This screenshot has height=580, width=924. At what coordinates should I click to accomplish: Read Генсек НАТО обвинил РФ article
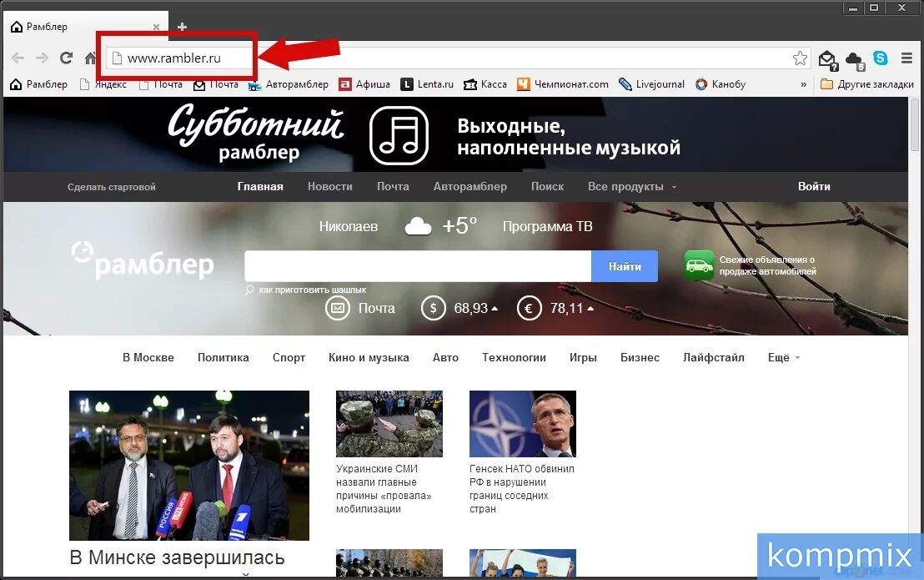pos(521,489)
